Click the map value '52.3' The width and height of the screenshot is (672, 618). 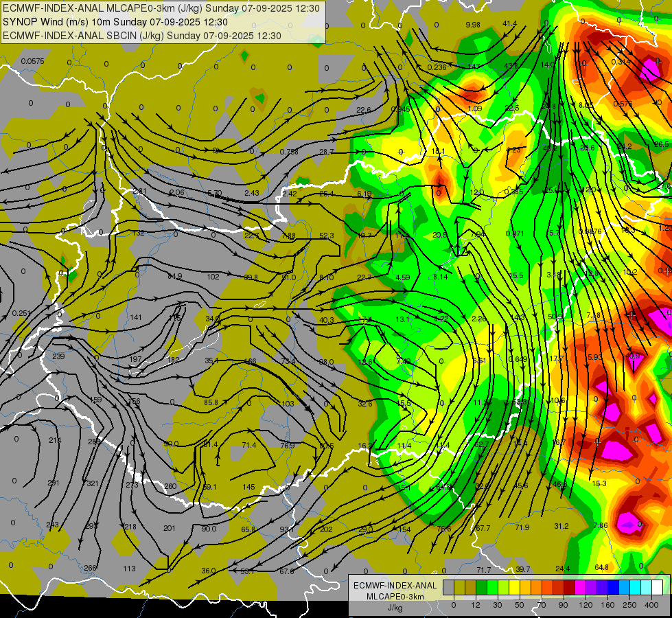[x=327, y=236]
